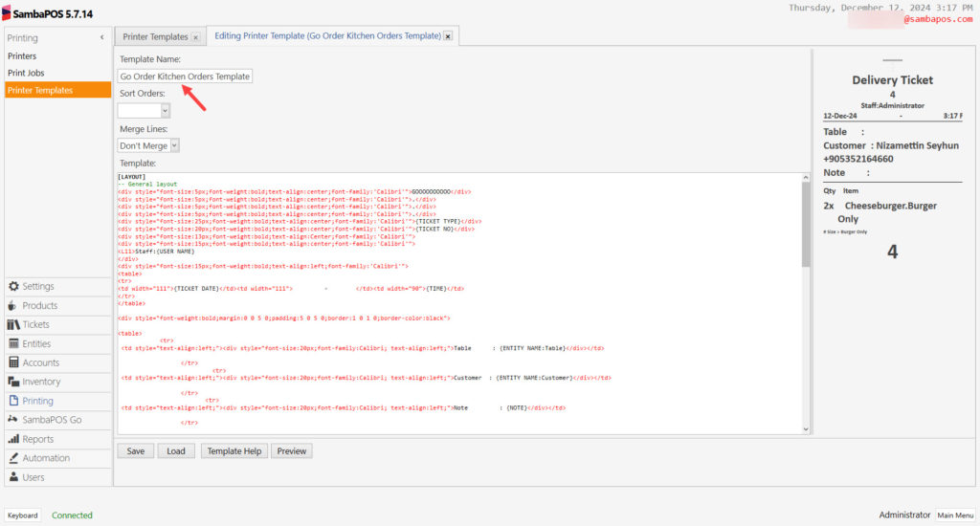Click the Administrator user label
Screen dimensions: 980x526
(904, 515)
